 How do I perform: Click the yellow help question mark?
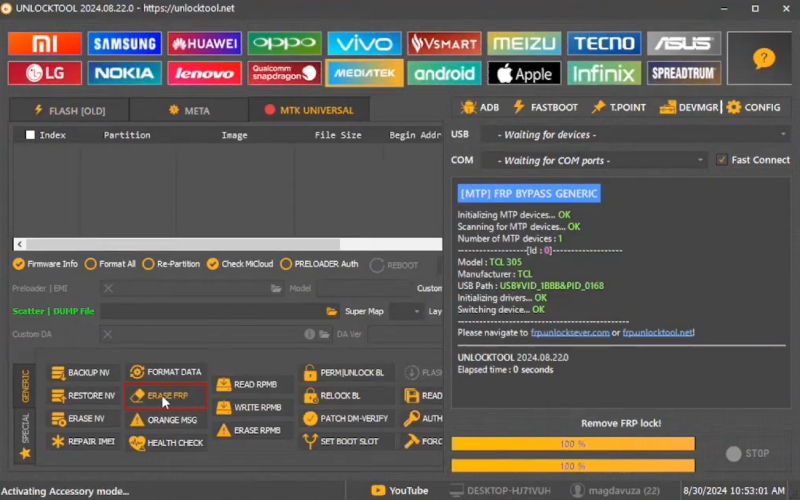763,58
